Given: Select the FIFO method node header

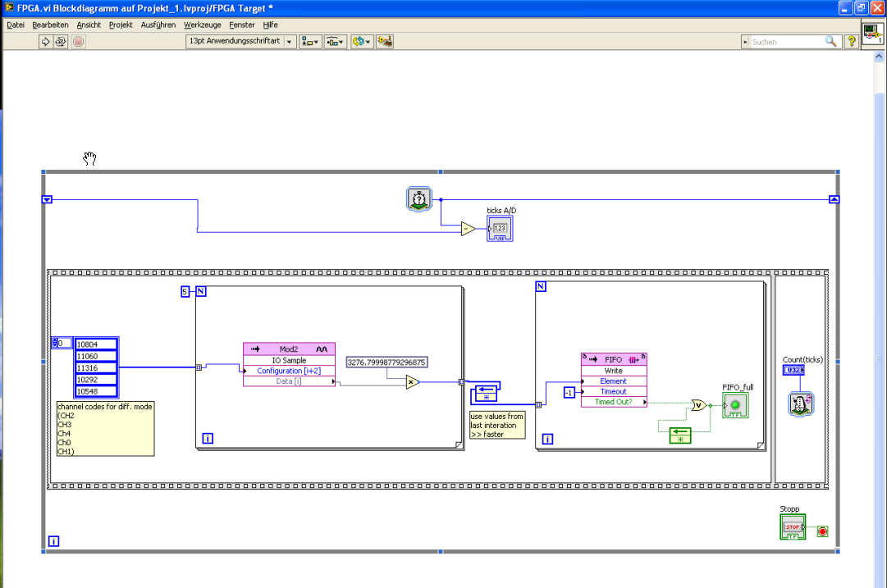Looking at the screenshot, I should point(614,359).
